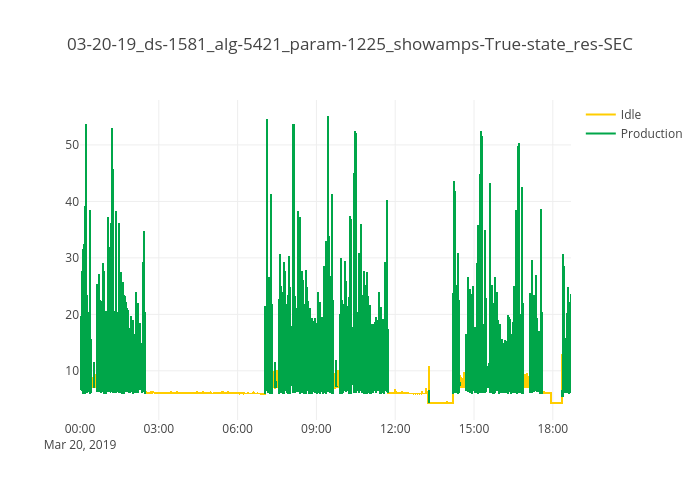Click the 12:00 x-axis tick label
This screenshot has width=700, height=500.
point(395,429)
